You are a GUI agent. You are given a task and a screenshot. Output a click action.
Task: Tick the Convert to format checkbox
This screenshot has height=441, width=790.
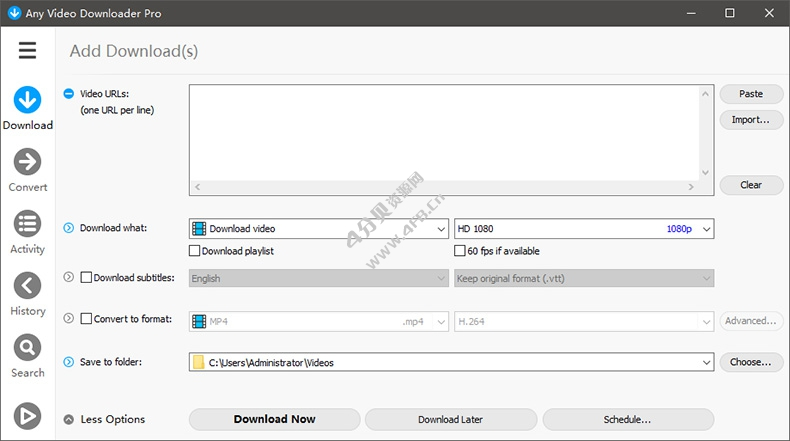click(x=86, y=320)
